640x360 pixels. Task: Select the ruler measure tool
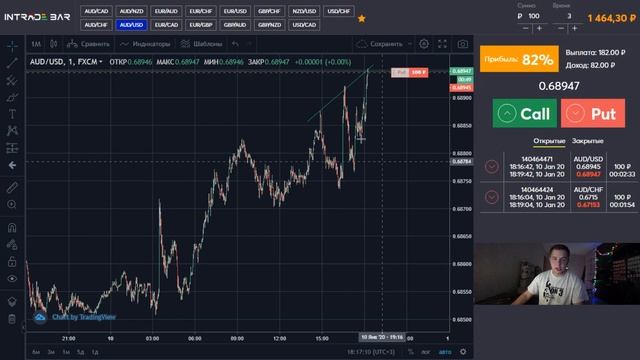pos(12,187)
